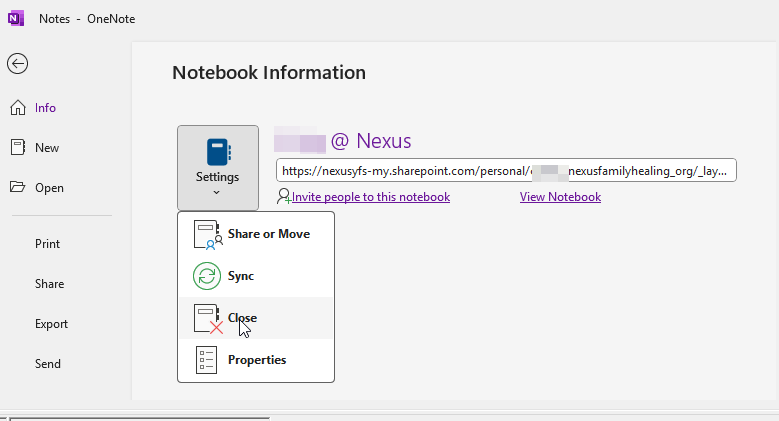Click the Share or Move notebook icon

coord(208,234)
